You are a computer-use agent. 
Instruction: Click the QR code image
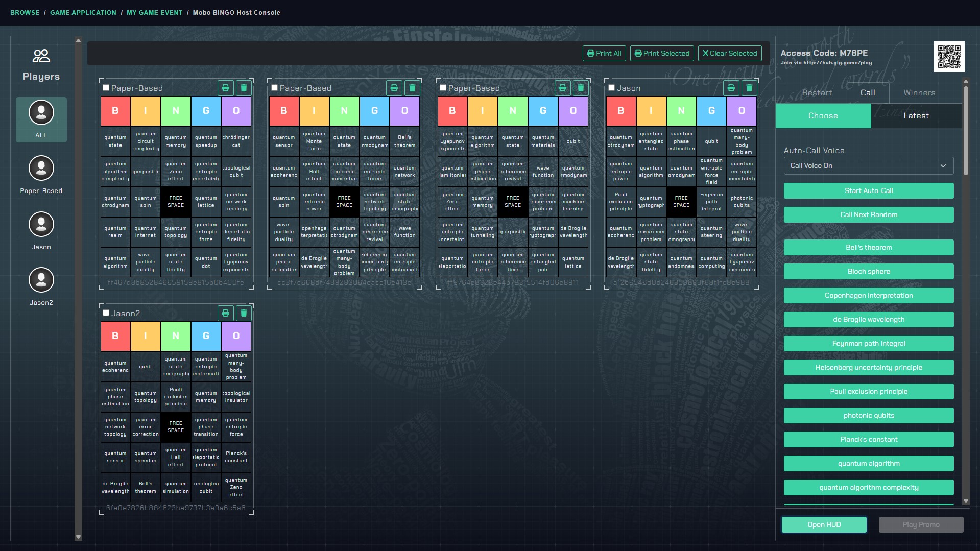coord(949,56)
